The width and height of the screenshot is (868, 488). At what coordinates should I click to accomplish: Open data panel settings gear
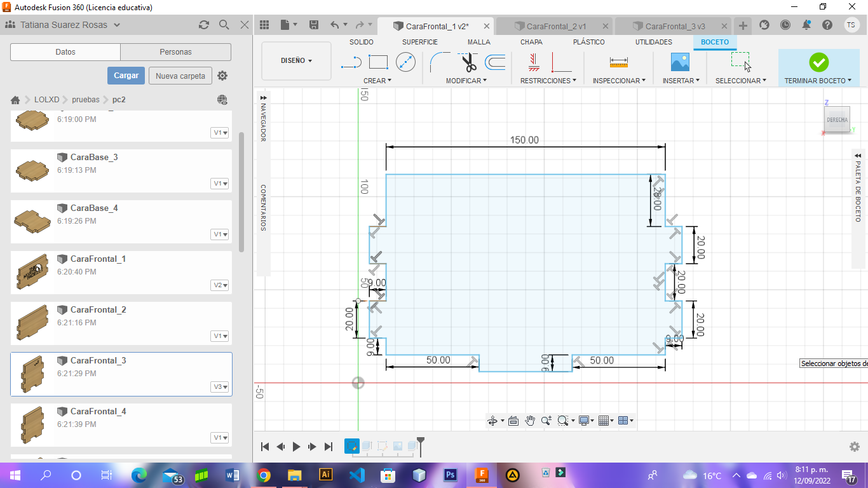tap(222, 76)
